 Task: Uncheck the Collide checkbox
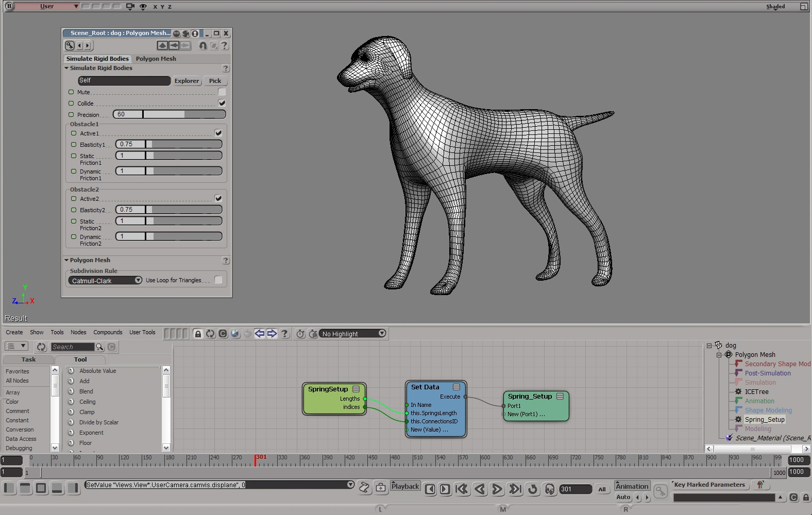coord(222,103)
